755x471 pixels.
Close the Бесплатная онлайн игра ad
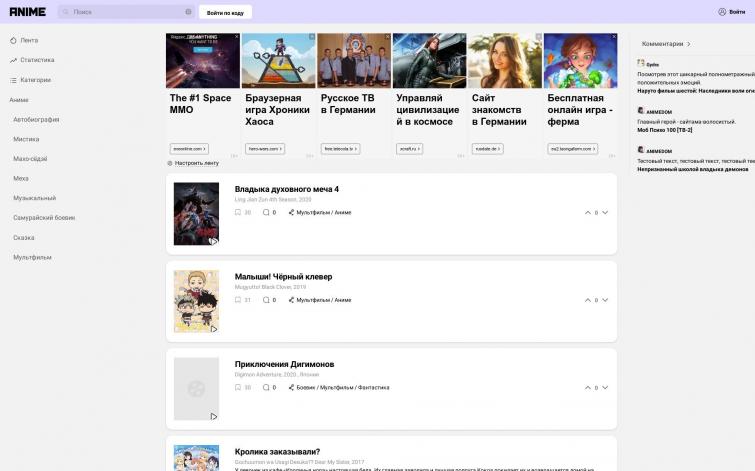pos(614,37)
